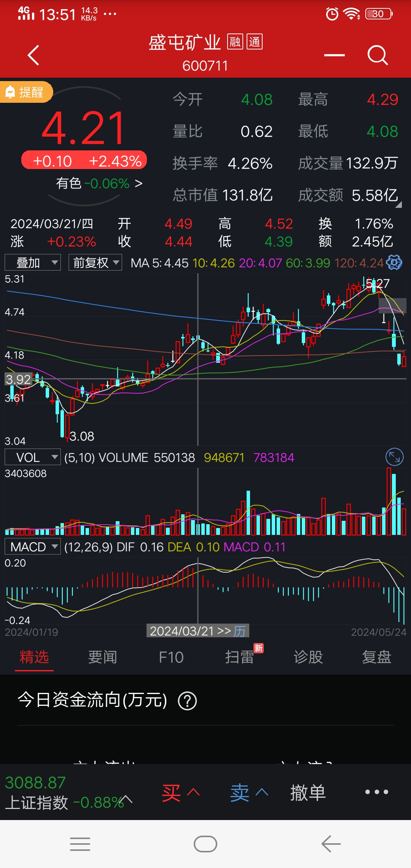
Task: Tap the Android home button
Action: [205, 844]
